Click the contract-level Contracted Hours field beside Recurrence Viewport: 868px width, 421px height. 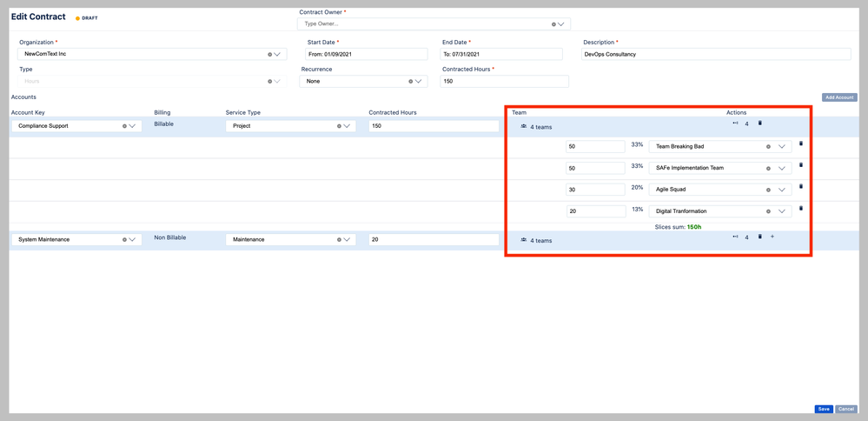(504, 82)
